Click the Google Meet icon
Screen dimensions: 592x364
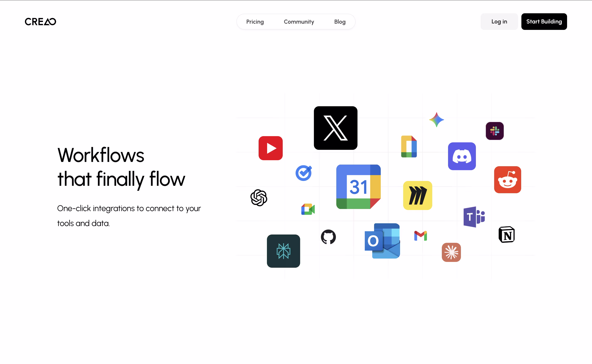(308, 209)
